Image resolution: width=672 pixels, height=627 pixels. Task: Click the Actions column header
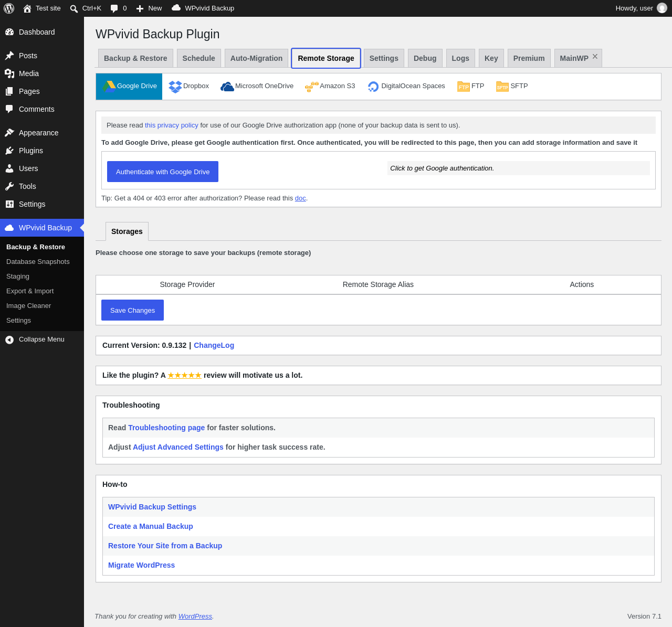[x=582, y=284]
